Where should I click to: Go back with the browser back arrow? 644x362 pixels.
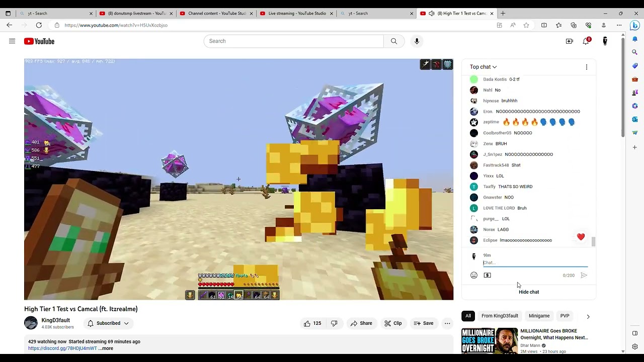[x=9, y=25]
